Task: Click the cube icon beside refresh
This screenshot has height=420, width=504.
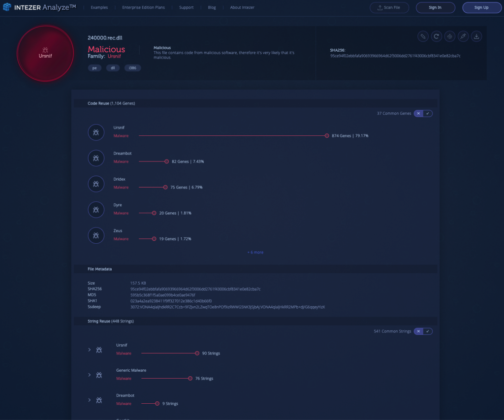Action: (449, 36)
